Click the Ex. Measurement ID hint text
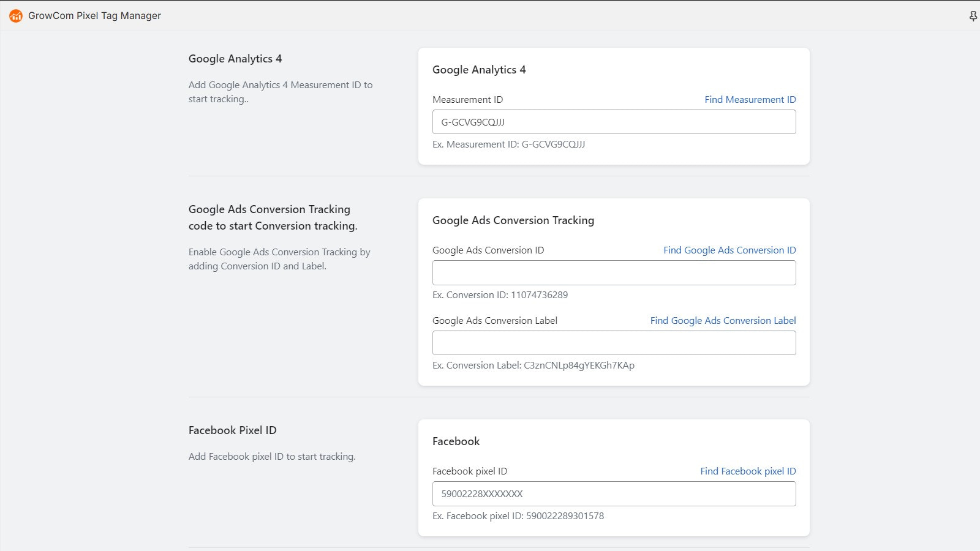This screenshot has height=551, width=980. tap(508, 144)
